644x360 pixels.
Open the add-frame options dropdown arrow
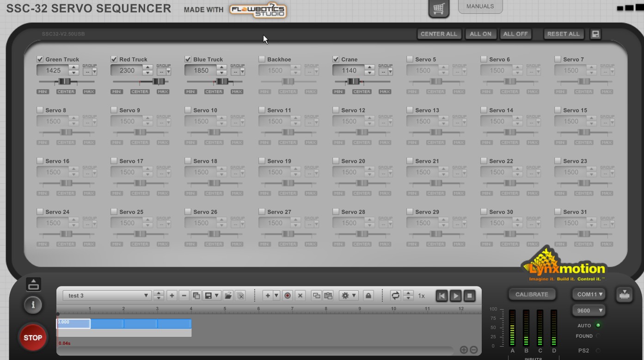point(276,295)
